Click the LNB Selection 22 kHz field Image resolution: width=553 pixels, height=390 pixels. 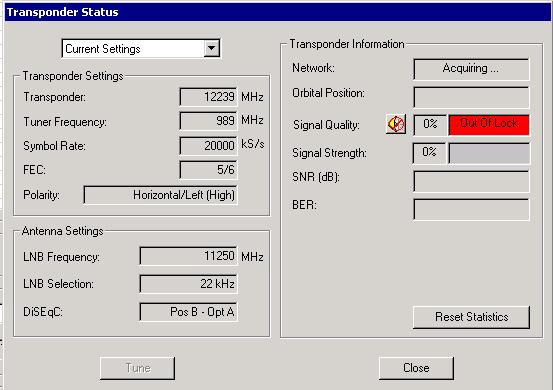pos(189,284)
